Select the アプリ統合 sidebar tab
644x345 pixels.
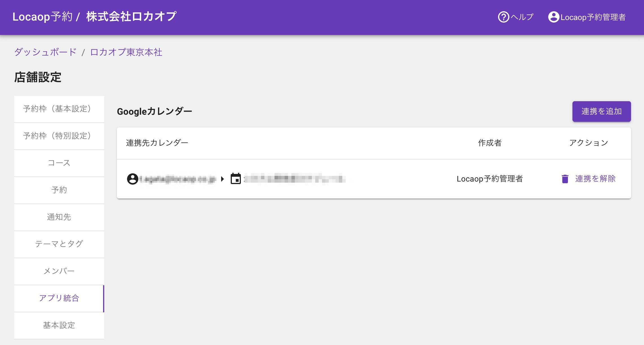point(59,298)
